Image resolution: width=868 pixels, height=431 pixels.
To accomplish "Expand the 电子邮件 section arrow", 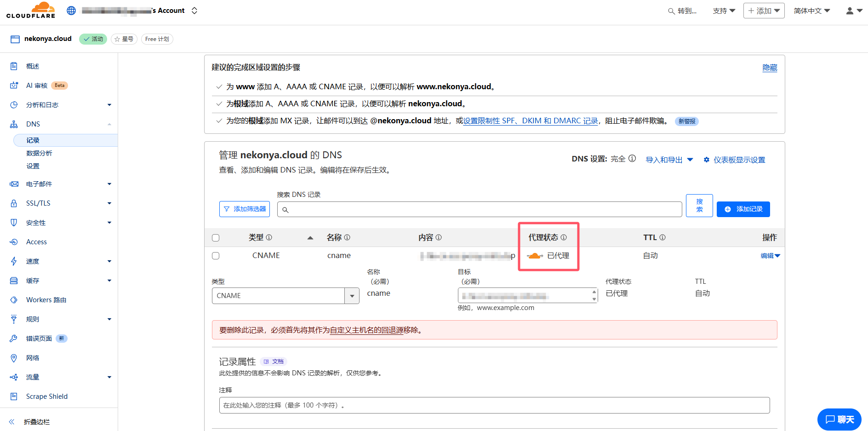I will (109, 184).
